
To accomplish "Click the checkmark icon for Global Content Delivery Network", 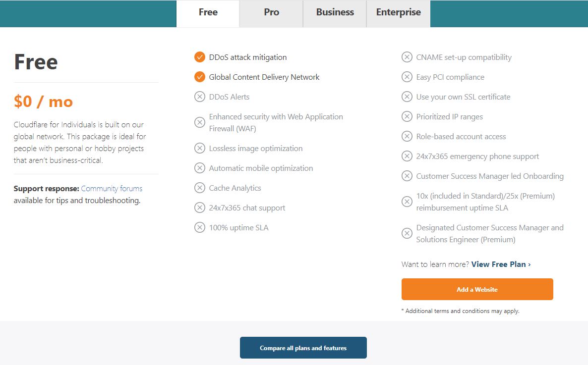I will 200,77.
